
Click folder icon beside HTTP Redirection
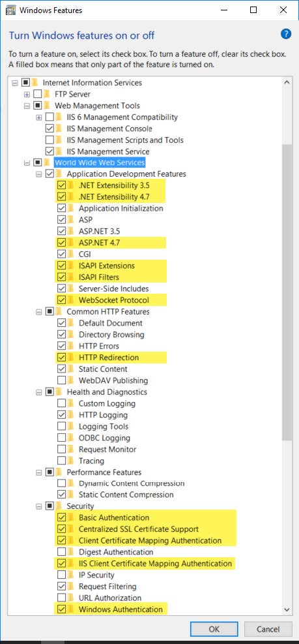click(x=72, y=358)
